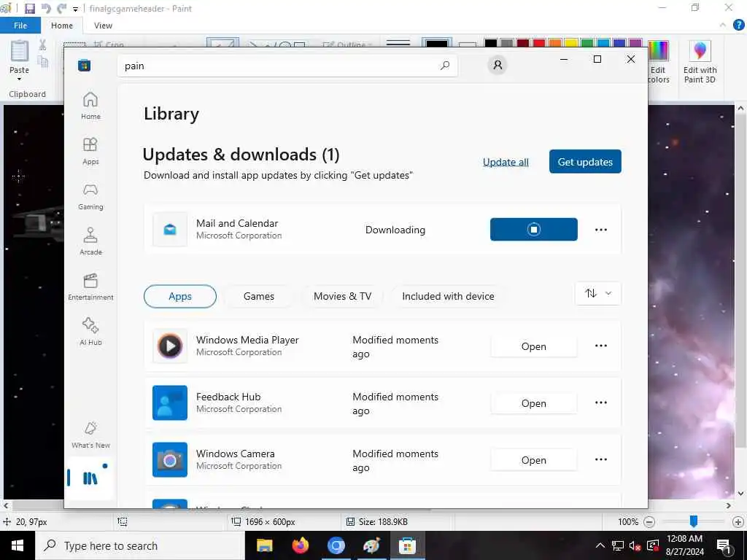Select the Movies & TV filter tab

[x=343, y=296]
